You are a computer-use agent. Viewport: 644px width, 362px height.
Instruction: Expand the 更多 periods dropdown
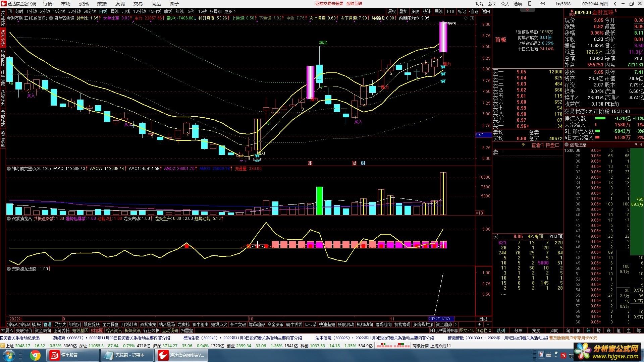[230, 11]
